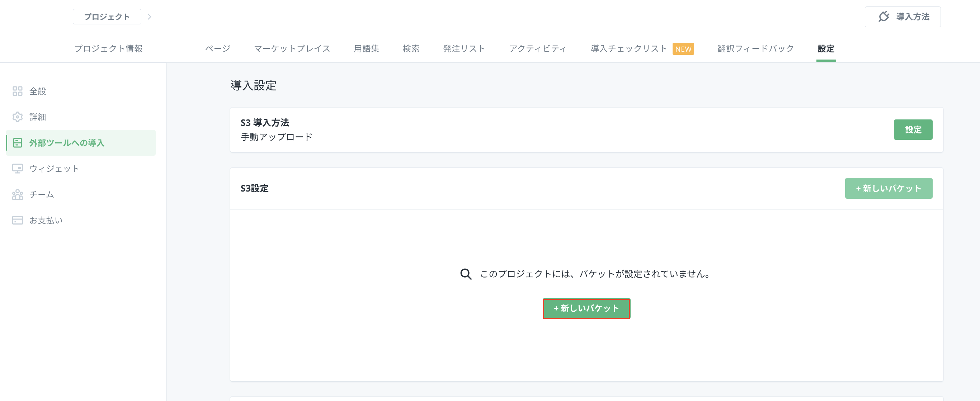Go to the 導入チェックリスト tab
The width and height of the screenshot is (980, 401).
tap(628, 49)
